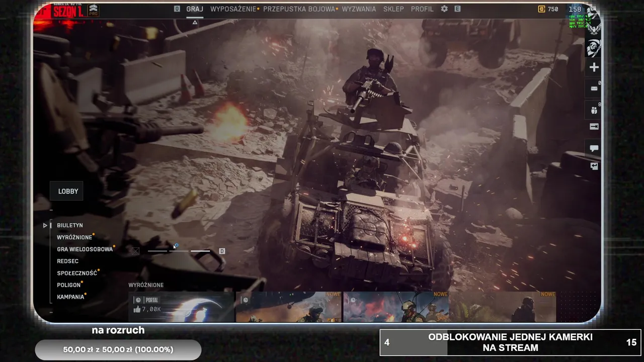Open the Portal featured tile with 7,00K likes
This screenshot has height=362, width=644.
[x=182, y=307]
